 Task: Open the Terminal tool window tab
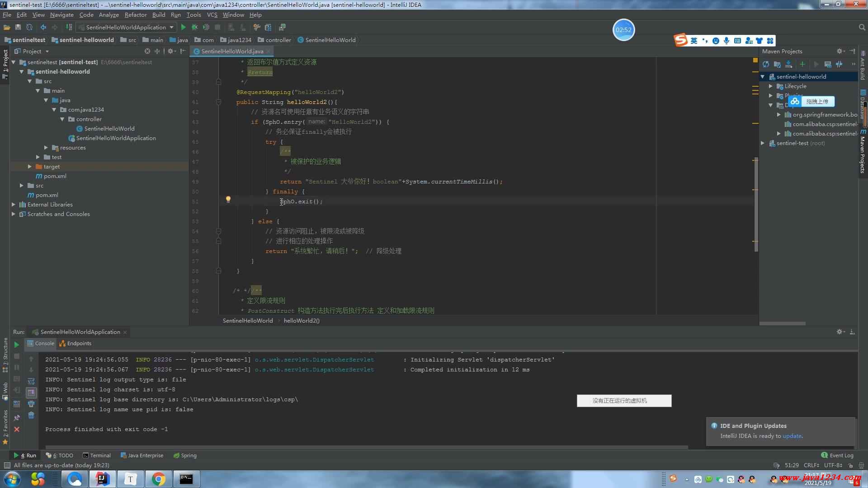click(x=96, y=455)
